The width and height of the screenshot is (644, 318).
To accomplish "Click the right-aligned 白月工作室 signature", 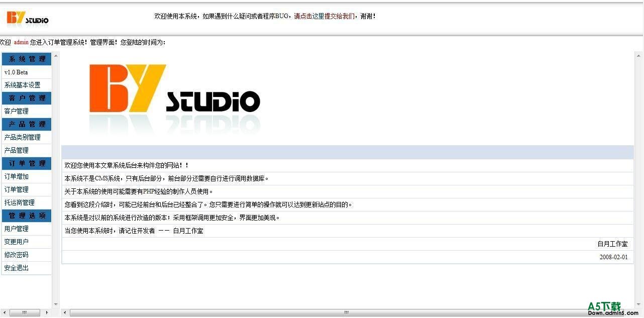I will pyautogui.click(x=612, y=244).
